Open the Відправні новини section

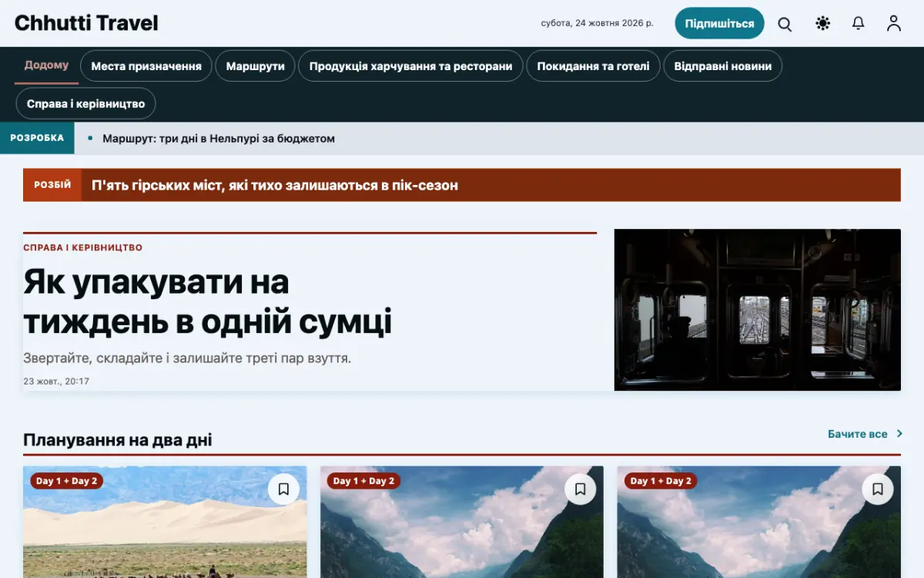click(722, 66)
